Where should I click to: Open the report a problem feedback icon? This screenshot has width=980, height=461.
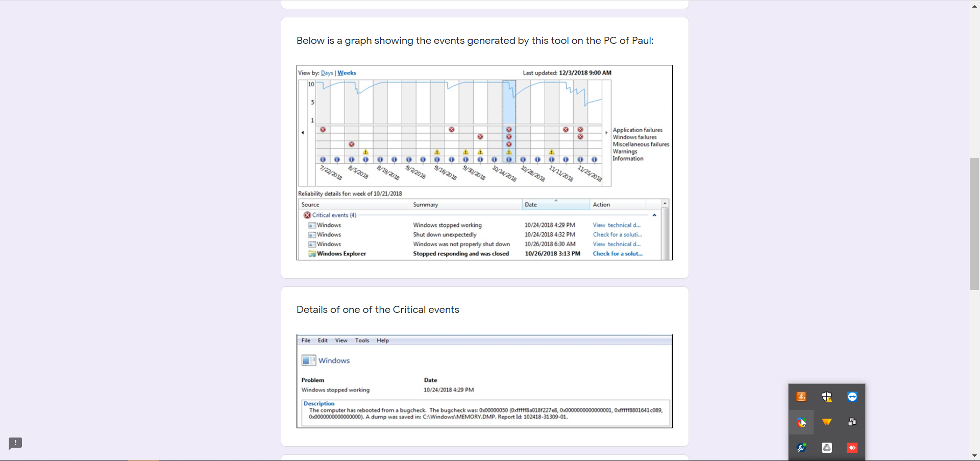15,443
